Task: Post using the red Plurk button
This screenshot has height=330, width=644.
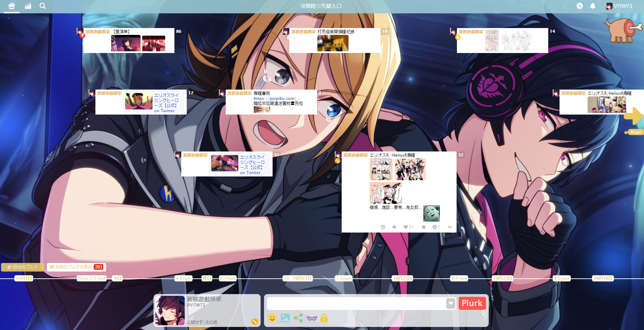Action: [472, 303]
